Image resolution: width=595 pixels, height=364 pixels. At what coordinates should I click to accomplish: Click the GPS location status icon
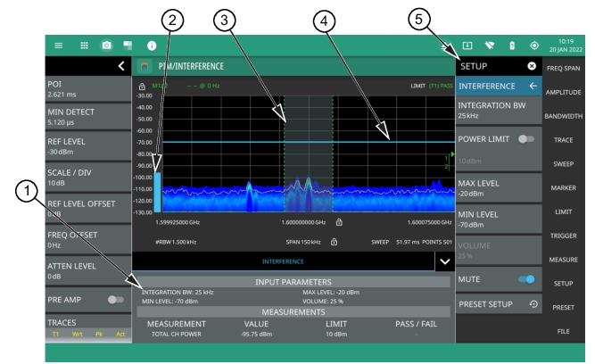point(534,45)
